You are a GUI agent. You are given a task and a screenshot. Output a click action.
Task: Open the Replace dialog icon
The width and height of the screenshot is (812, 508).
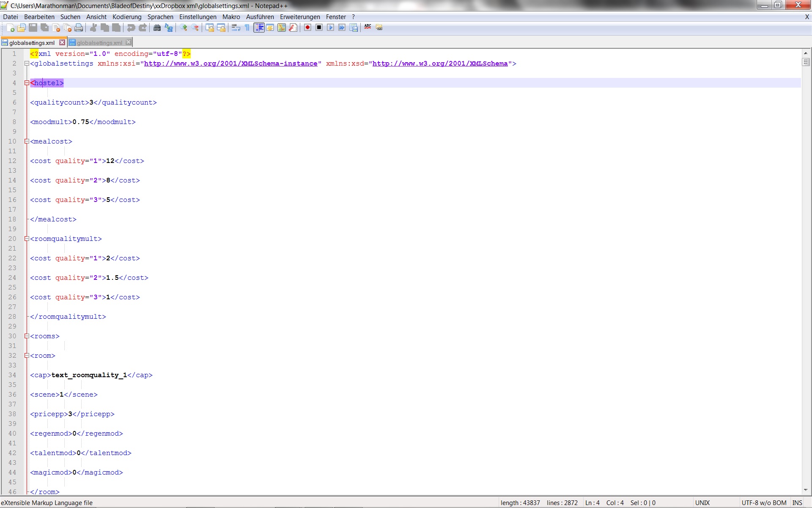(x=169, y=28)
